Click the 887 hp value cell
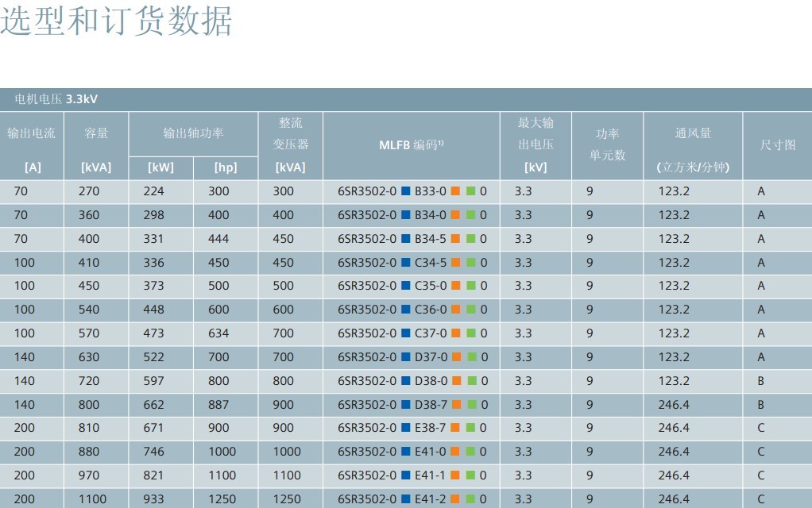The width and height of the screenshot is (812, 508). point(218,405)
